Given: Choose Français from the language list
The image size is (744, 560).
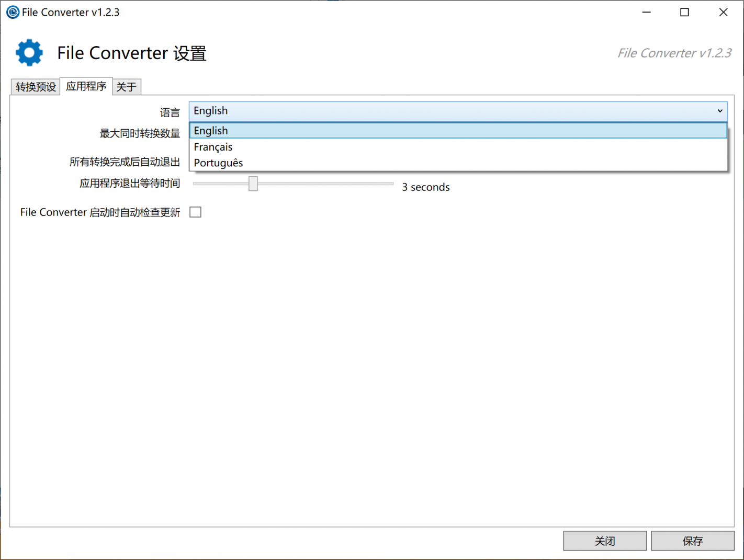Looking at the screenshot, I should [213, 147].
